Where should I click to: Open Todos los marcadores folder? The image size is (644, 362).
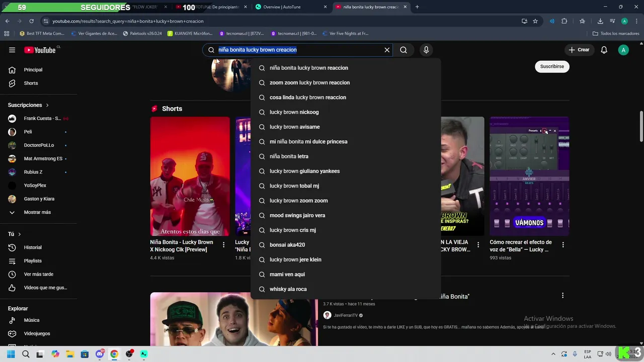[x=616, y=34]
